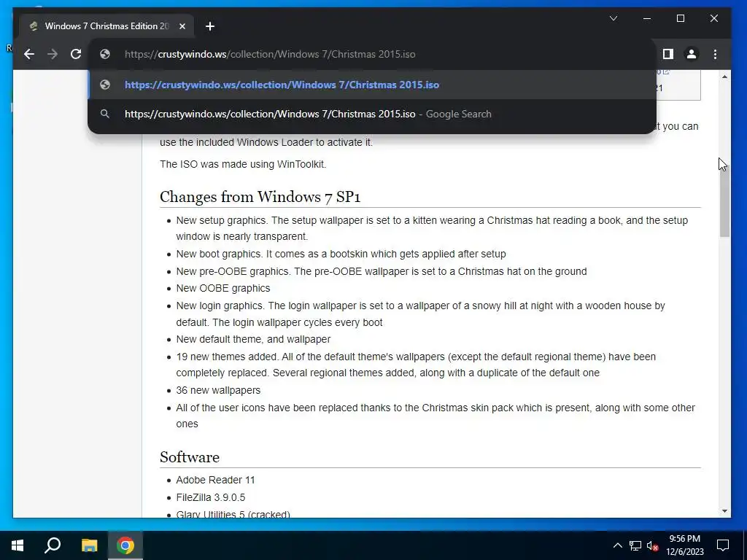747x560 pixels.
Task: Click the muted volume tray icon
Action: (652, 545)
